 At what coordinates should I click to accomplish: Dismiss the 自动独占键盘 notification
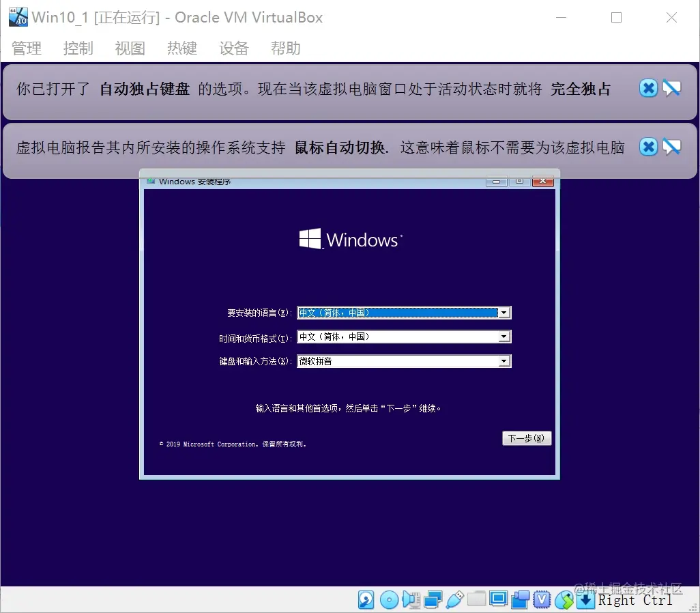pyautogui.click(x=648, y=88)
